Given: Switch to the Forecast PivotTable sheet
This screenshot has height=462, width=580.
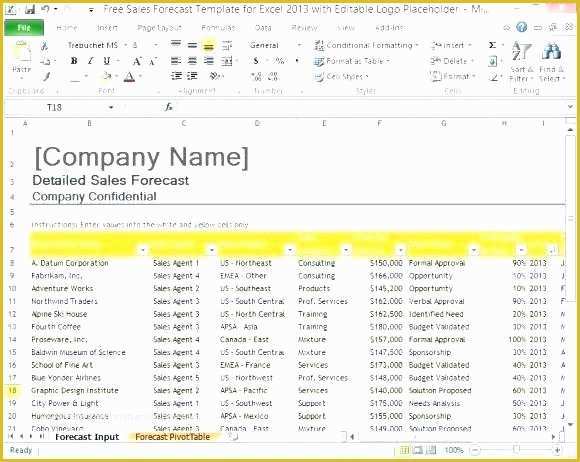Looking at the screenshot, I should click(172, 437).
